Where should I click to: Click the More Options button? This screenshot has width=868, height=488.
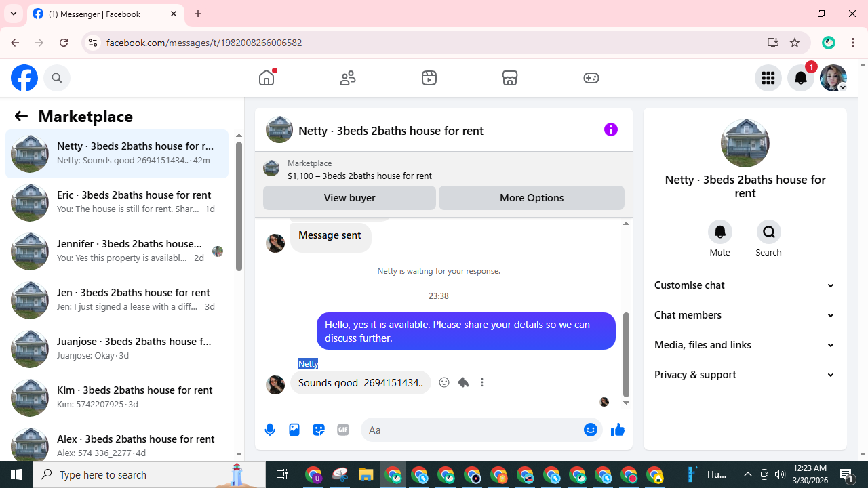pos(532,198)
